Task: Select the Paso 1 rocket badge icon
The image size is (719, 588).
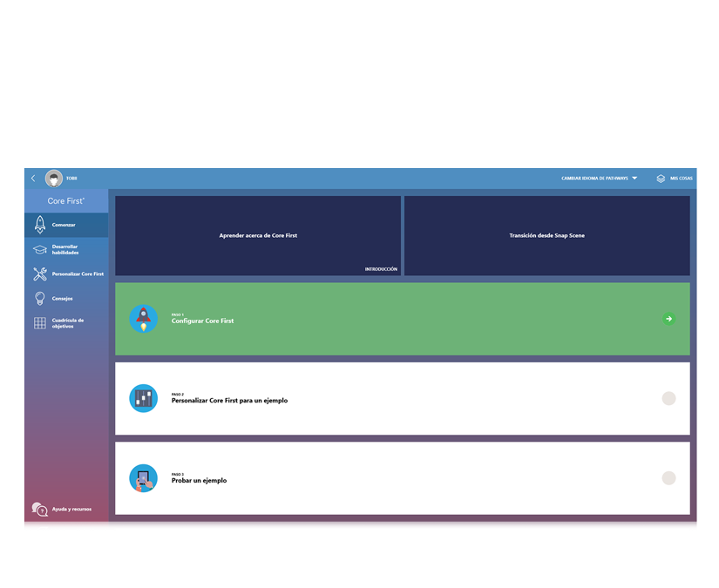Action: [x=143, y=319]
